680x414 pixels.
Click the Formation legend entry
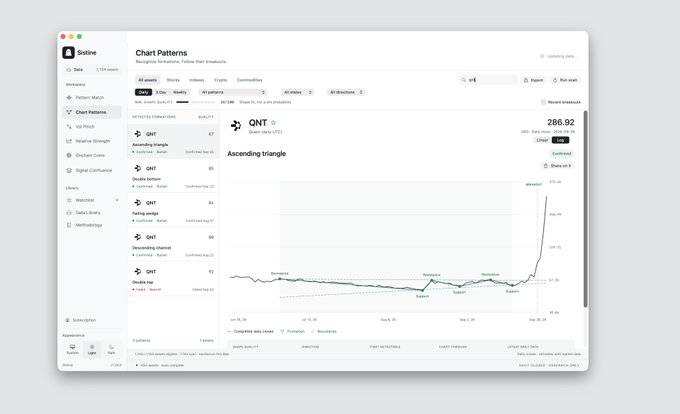click(x=293, y=331)
